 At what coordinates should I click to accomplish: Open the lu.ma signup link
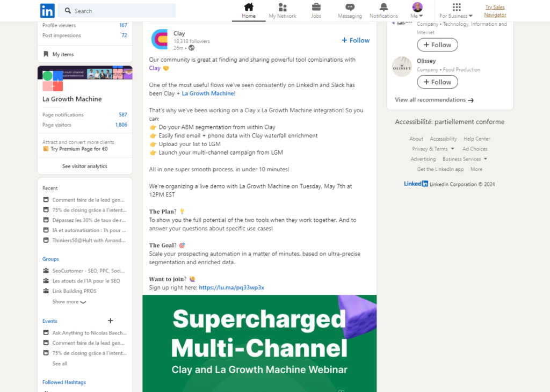click(x=231, y=287)
